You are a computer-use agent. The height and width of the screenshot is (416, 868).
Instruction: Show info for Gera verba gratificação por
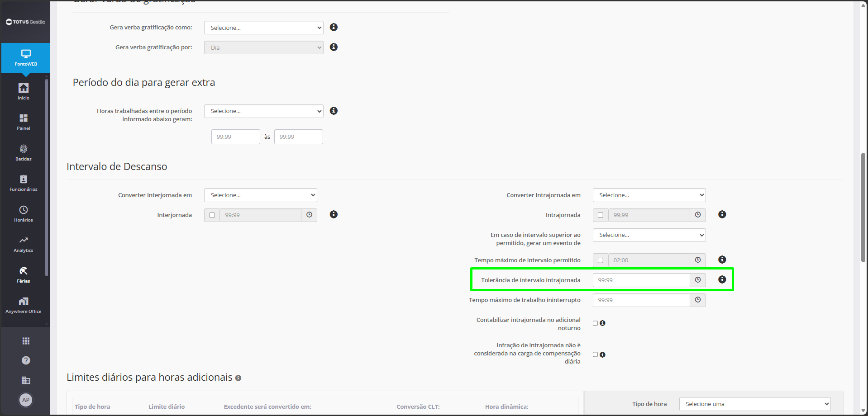click(334, 47)
